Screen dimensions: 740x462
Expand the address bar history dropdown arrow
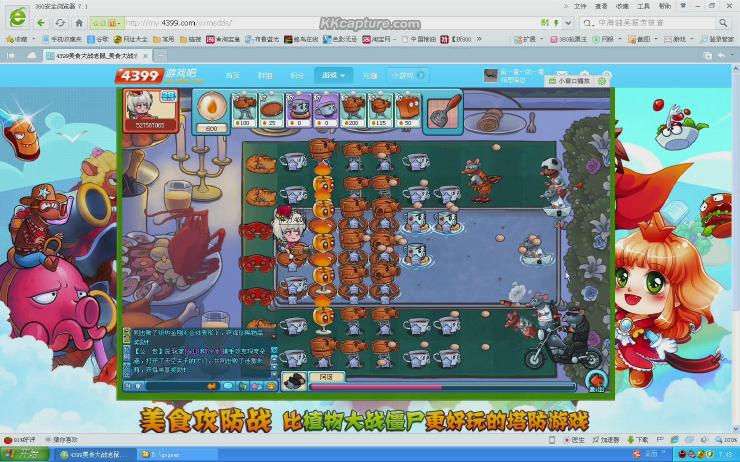[x=568, y=23]
